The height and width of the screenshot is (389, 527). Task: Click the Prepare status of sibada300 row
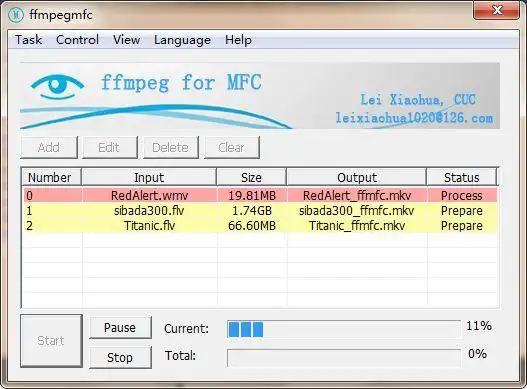click(x=462, y=211)
